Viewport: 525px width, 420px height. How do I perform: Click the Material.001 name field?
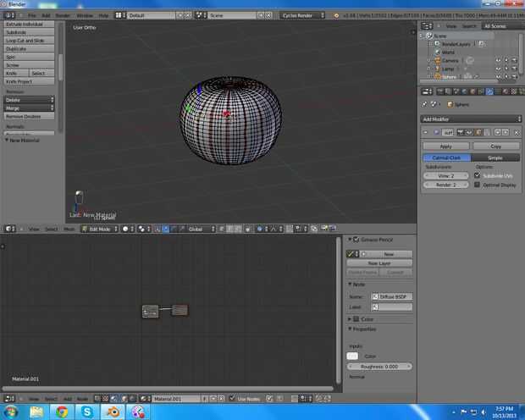pyautogui.click(x=176, y=399)
